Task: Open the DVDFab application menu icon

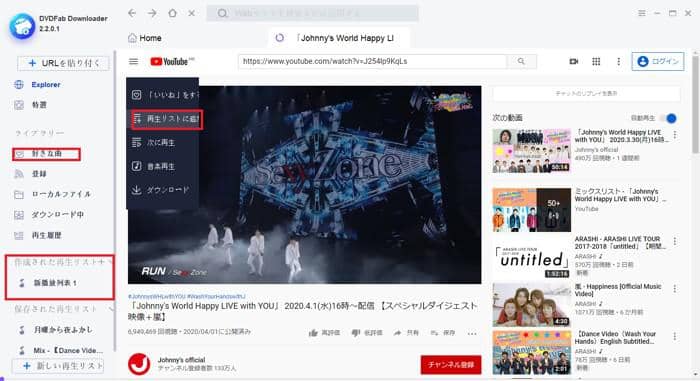Action: pyautogui.click(x=642, y=13)
